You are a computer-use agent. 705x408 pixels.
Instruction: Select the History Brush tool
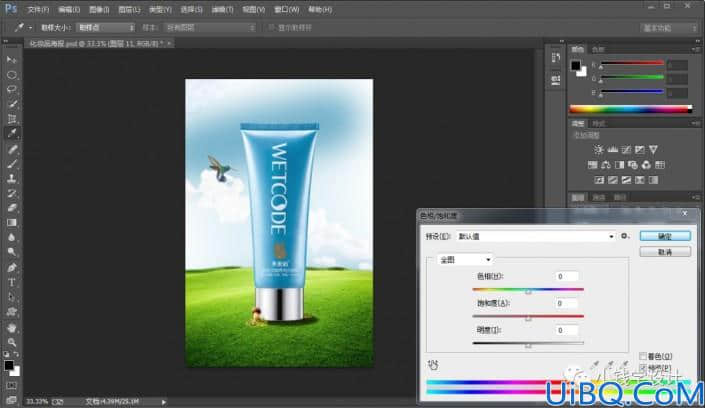coord(12,193)
